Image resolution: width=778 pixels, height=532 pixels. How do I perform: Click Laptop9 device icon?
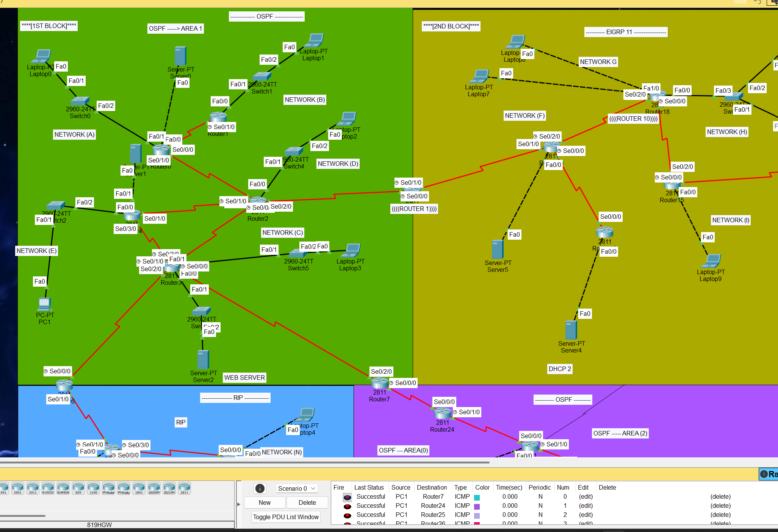coord(711,261)
